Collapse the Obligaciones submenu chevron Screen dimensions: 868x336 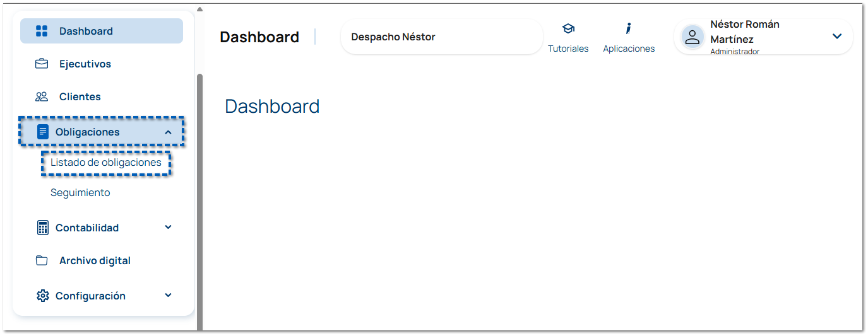click(x=168, y=132)
